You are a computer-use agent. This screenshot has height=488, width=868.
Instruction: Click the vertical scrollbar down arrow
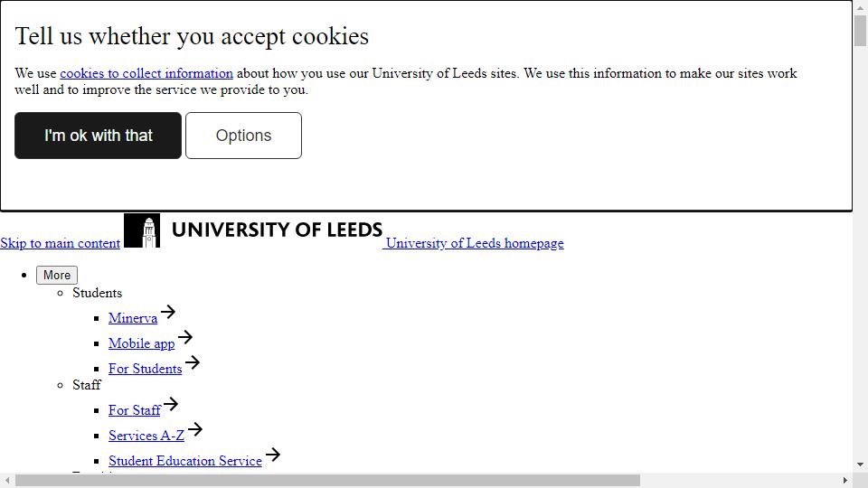point(860,465)
